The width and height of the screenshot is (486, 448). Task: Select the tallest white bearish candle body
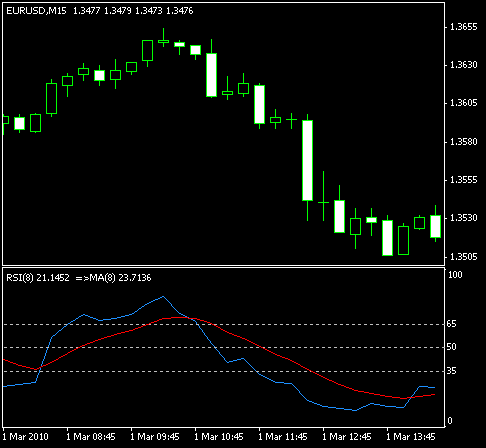pos(307,160)
